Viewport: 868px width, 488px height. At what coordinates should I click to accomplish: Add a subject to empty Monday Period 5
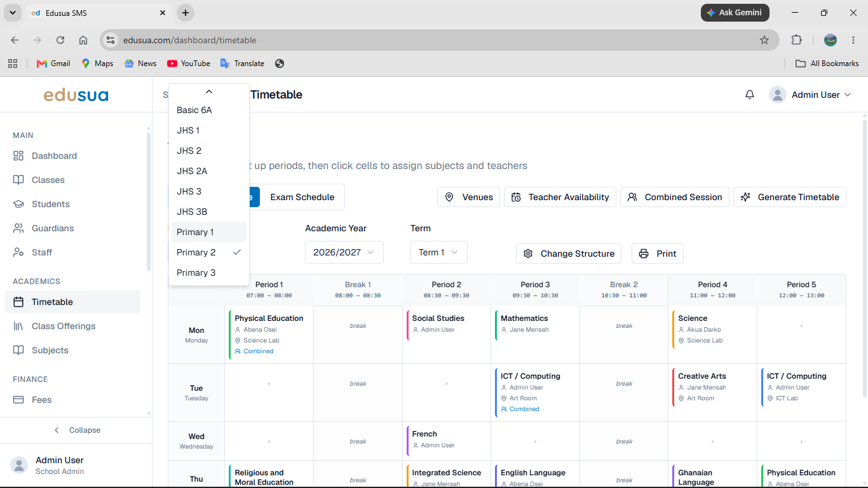point(801,326)
